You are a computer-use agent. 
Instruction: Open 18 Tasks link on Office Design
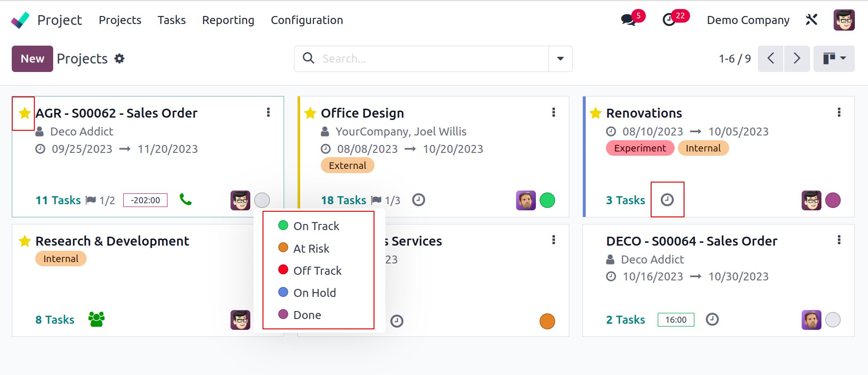343,200
